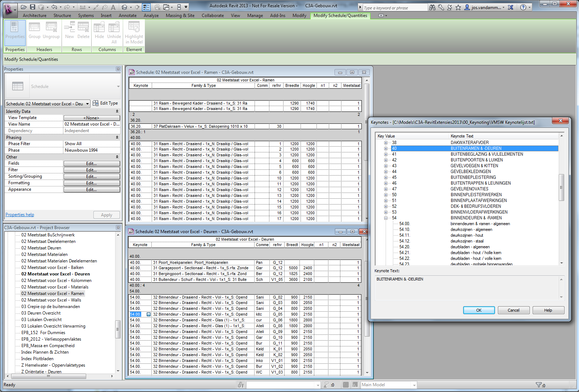Click the View Template None button

[x=92, y=118]
